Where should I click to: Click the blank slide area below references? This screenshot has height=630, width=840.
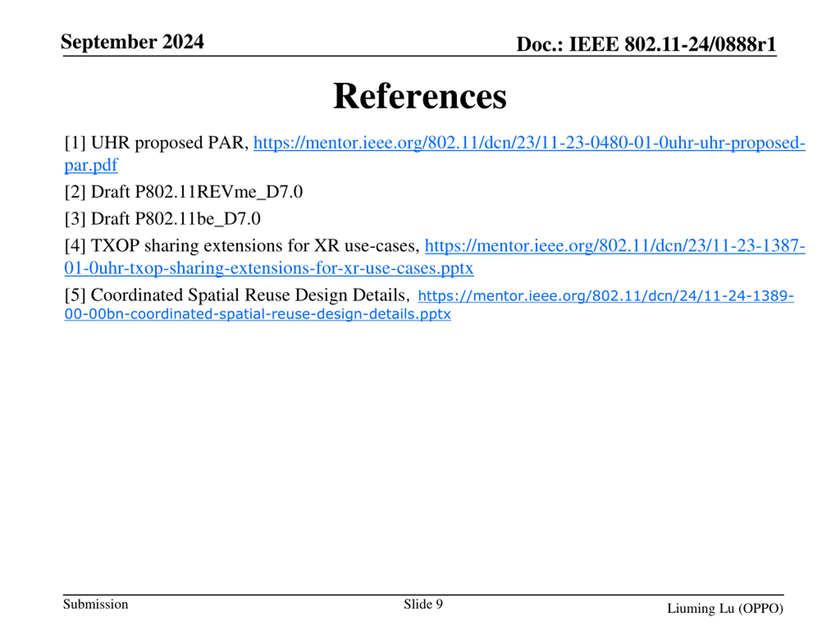(420, 456)
